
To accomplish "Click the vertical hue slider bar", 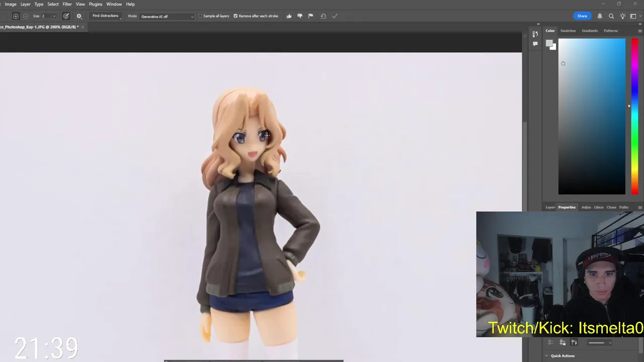I will coord(635,116).
